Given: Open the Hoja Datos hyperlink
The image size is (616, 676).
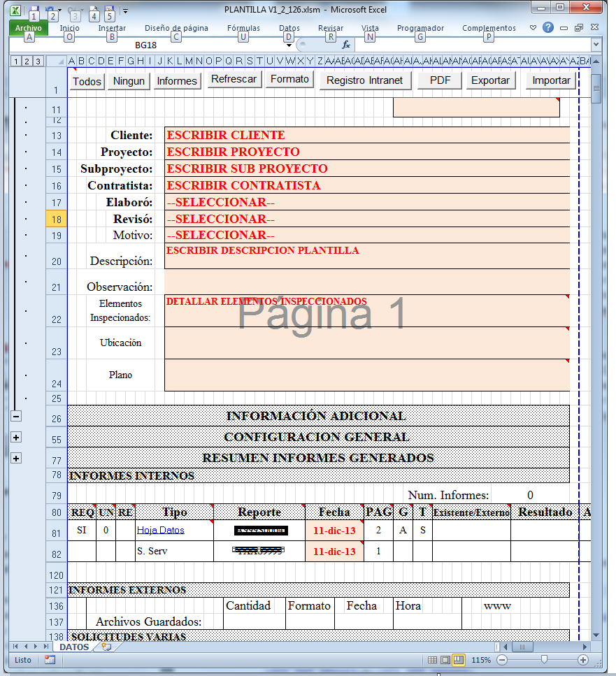Looking at the screenshot, I should click(160, 531).
